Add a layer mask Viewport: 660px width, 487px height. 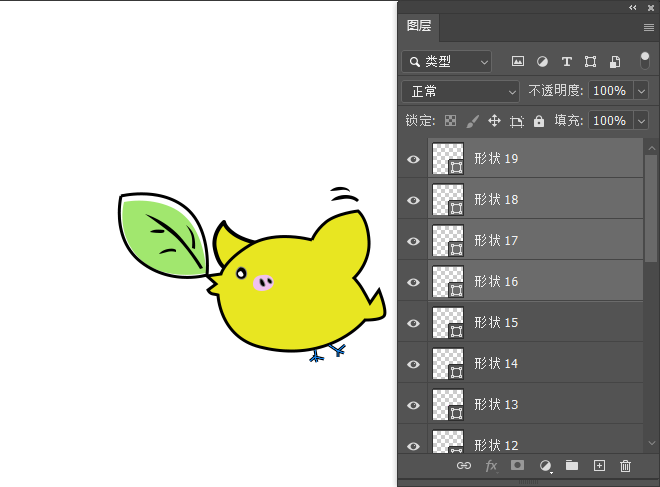coord(518,465)
